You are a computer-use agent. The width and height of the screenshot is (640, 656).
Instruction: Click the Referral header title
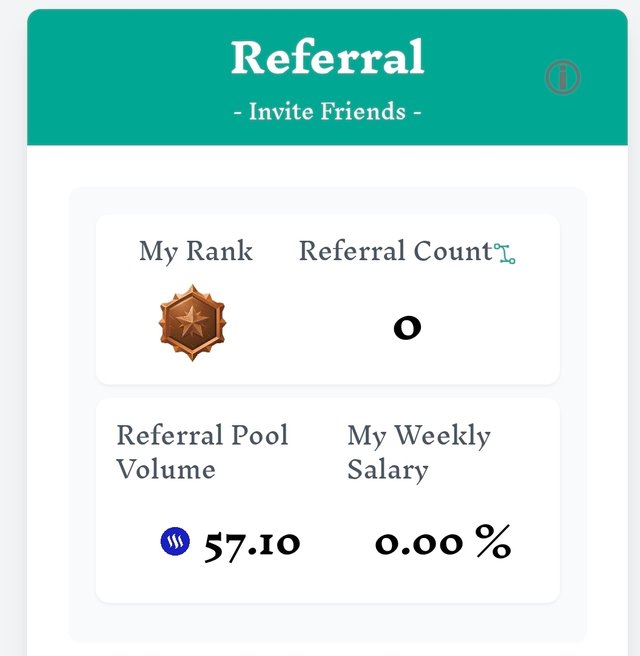click(x=328, y=56)
